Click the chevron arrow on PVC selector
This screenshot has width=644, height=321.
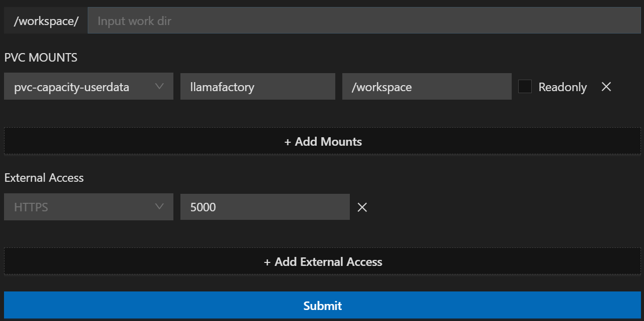159,86
